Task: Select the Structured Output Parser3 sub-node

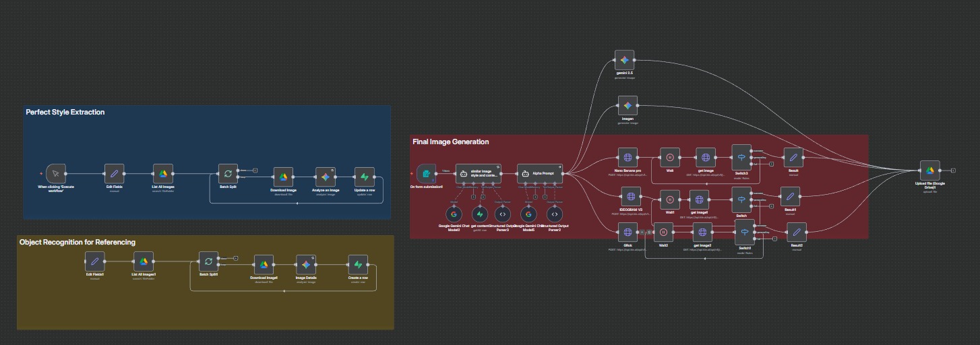Action: pos(503,214)
